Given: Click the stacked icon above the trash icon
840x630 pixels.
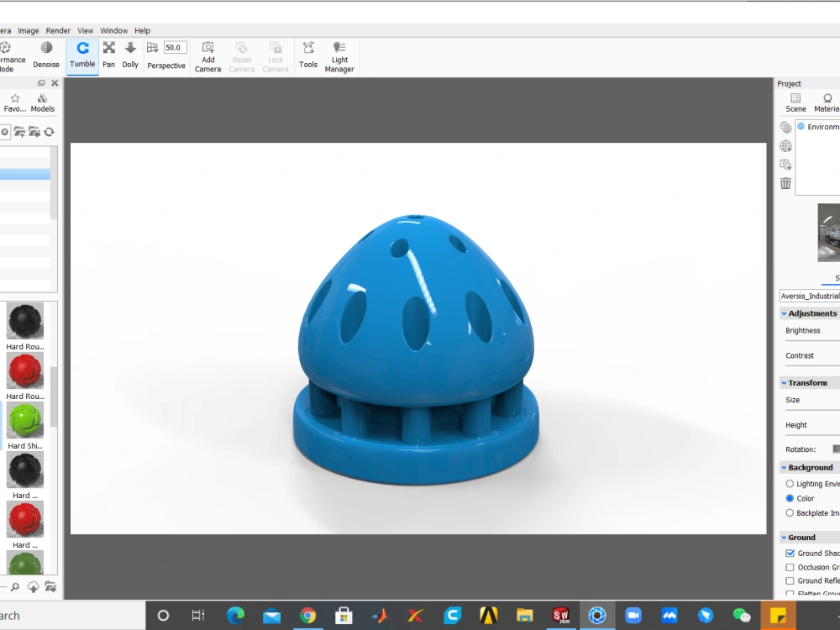Looking at the screenshot, I should [785, 165].
